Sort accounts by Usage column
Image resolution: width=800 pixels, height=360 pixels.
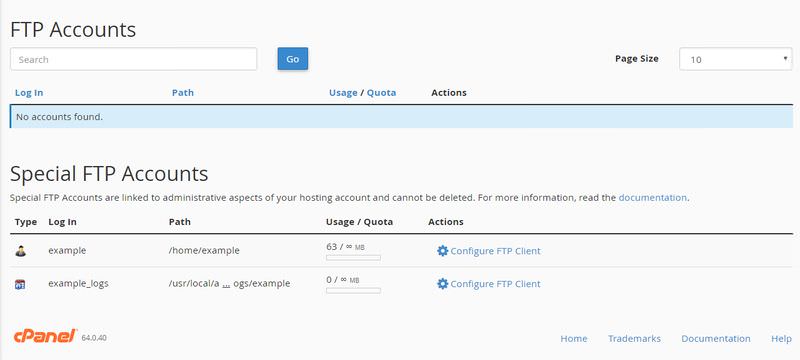coord(343,93)
